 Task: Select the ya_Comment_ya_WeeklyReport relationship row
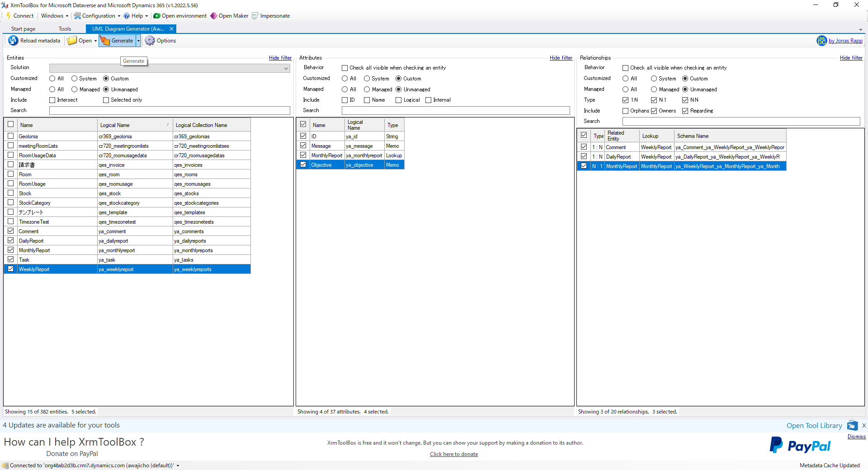(x=682, y=147)
